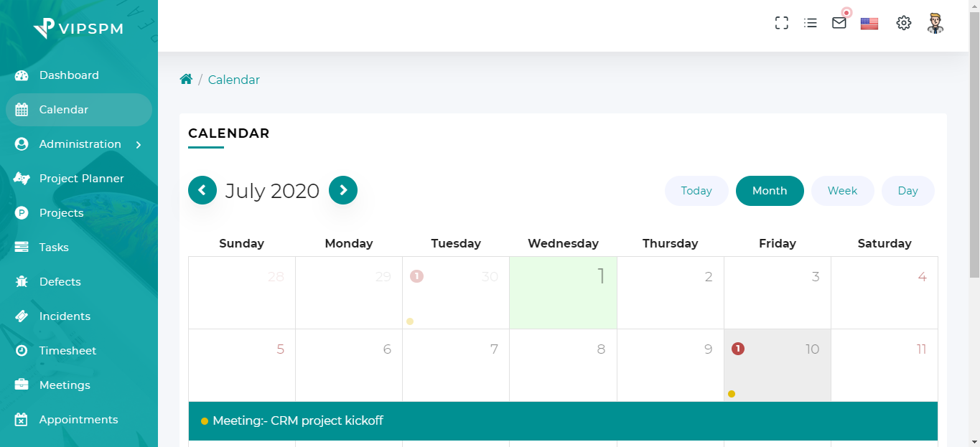The image size is (980, 447).
Task: Click the page vertical scrollbar
Action: [x=974, y=143]
